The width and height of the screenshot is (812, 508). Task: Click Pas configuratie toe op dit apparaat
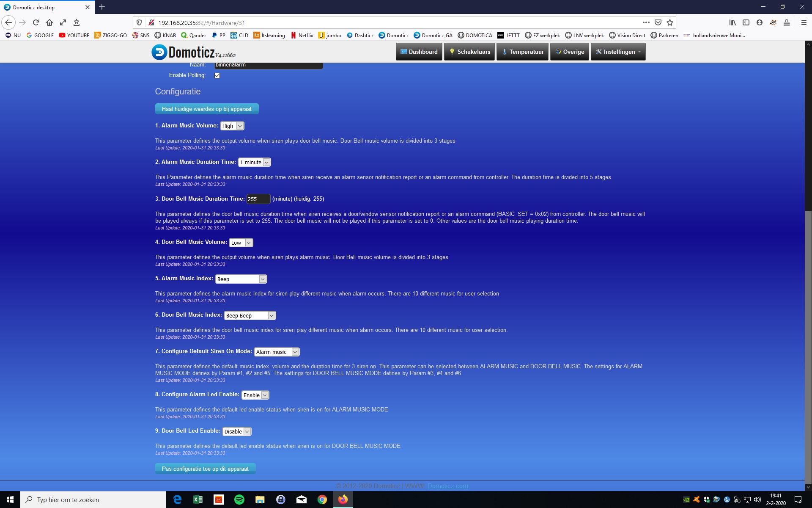coord(205,469)
